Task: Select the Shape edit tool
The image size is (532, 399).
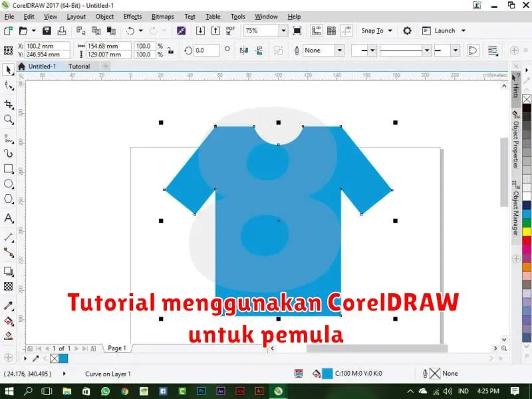Action: (9, 86)
